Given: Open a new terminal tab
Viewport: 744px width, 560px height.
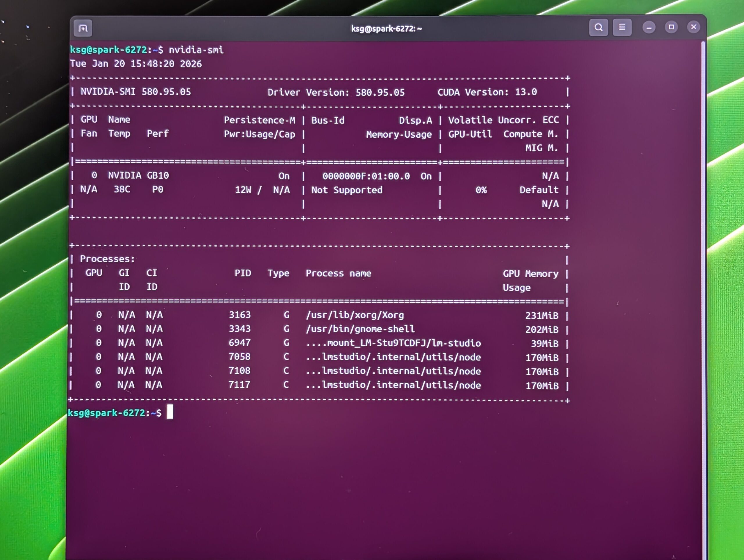Looking at the screenshot, I should pos(83,28).
